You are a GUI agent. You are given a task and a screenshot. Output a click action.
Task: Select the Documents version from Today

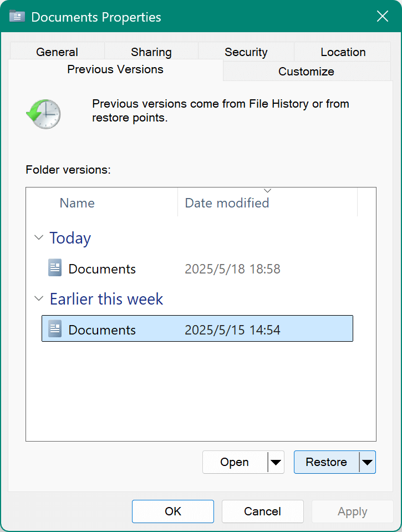pyautogui.click(x=101, y=268)
